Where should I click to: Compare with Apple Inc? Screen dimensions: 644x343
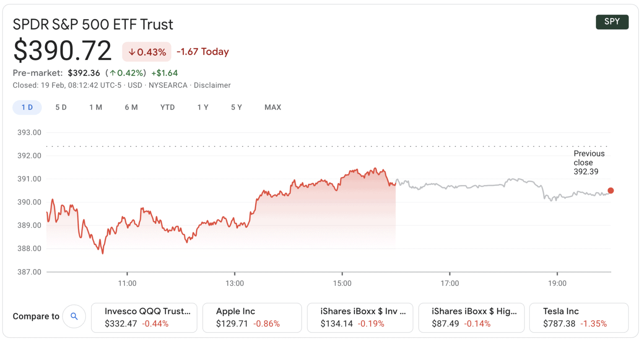(x=252, y=317)
